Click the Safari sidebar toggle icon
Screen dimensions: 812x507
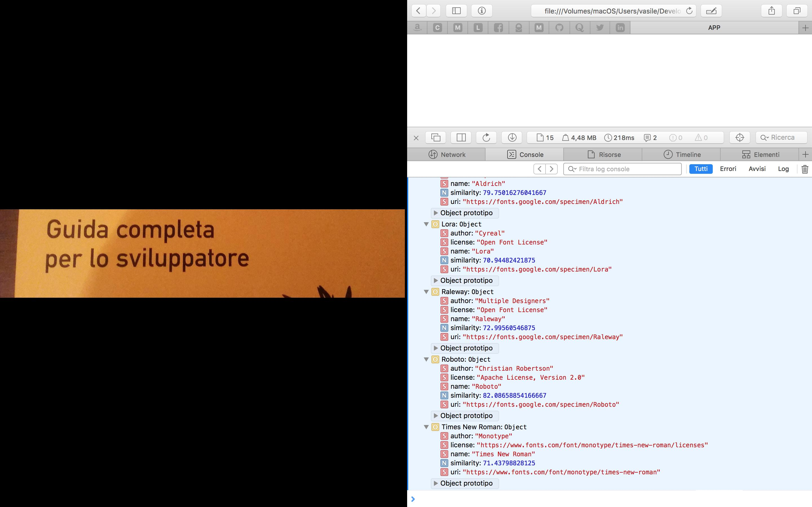click(x=456, y=11)
